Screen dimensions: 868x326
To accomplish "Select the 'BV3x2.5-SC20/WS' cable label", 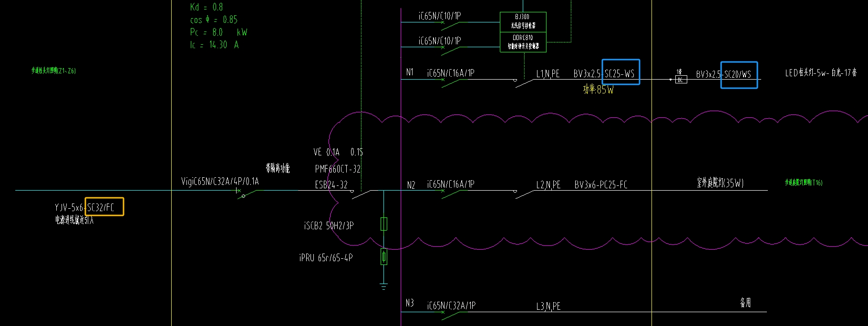I will 723,74.
